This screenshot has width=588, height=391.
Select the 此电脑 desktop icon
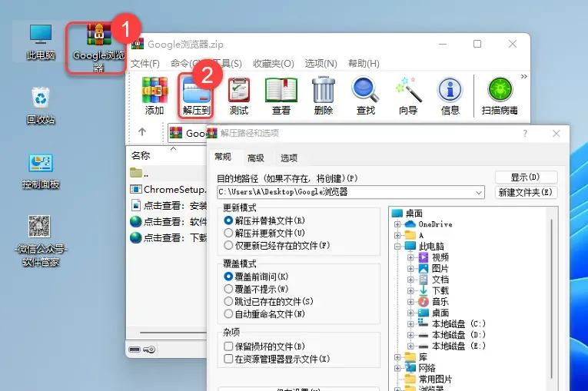(x=41, y=41)
